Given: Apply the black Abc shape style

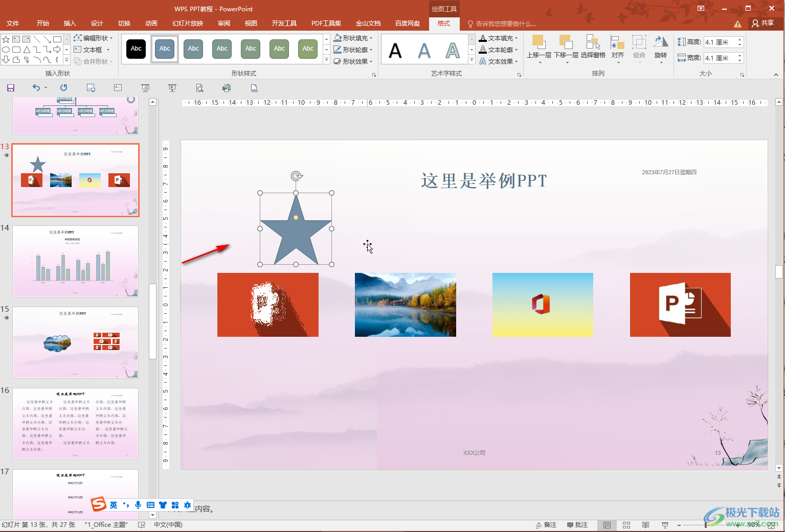Looking at the screenshot, I should (136, 49).
